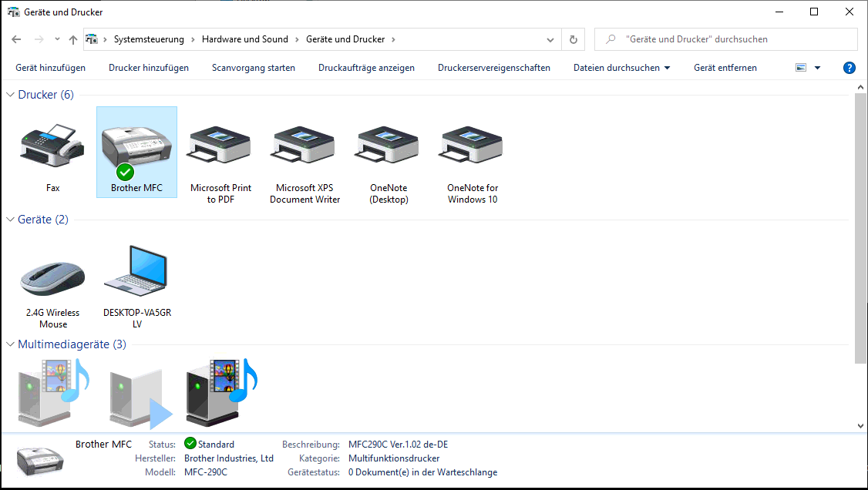Click the window icon in title bar
The height and width of the screenshot is (490, 868).
[13, 12]
